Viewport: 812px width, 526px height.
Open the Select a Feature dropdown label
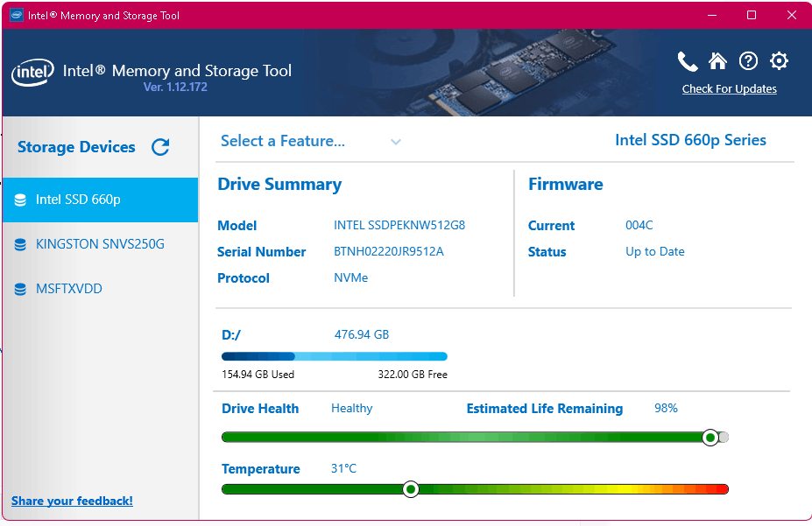pyautogui.click(x=283, y=141)
